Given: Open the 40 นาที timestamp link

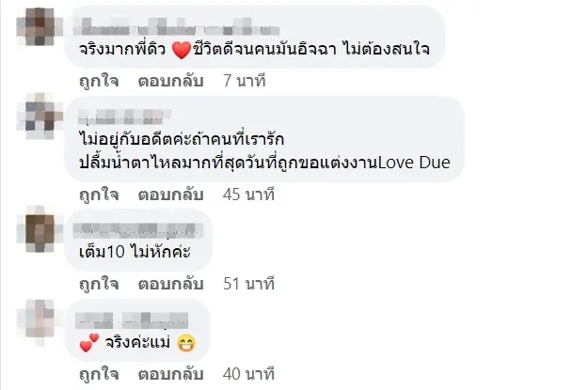Looking at the screenshot, I should [x=246, y=373].
